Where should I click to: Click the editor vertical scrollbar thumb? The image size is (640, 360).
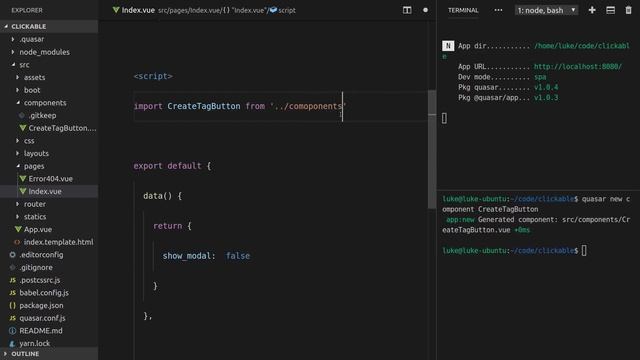pos(432,149)
